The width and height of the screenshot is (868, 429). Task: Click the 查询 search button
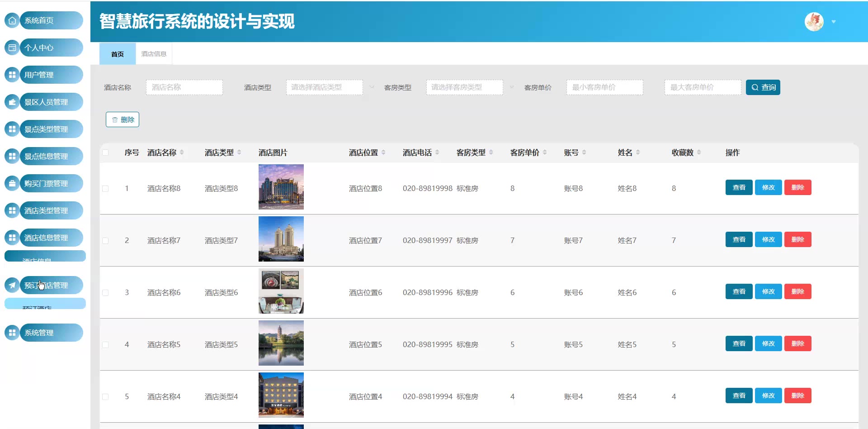point(763,87)
